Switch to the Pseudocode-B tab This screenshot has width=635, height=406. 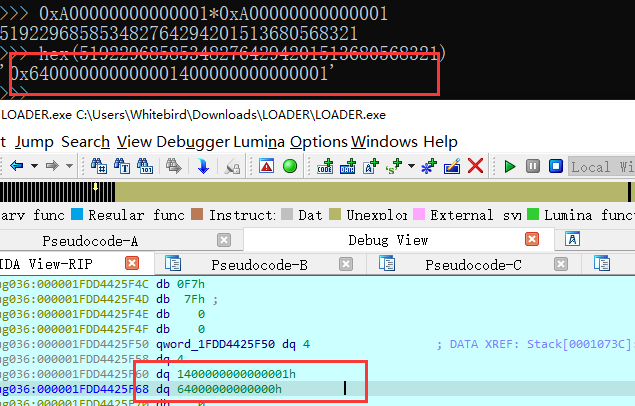(x=260, y=265)
